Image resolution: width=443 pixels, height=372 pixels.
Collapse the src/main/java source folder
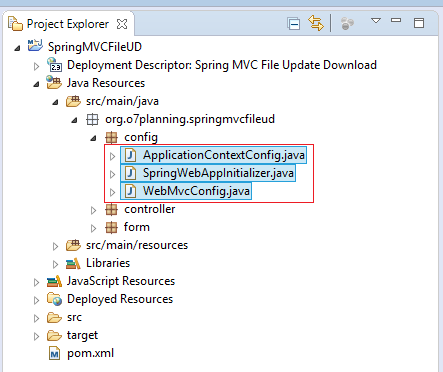55,102
